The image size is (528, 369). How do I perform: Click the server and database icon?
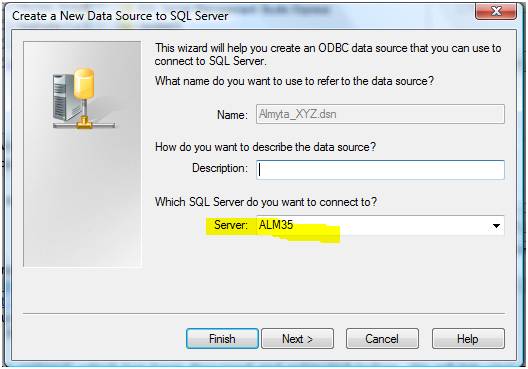[x=84, y=98]
